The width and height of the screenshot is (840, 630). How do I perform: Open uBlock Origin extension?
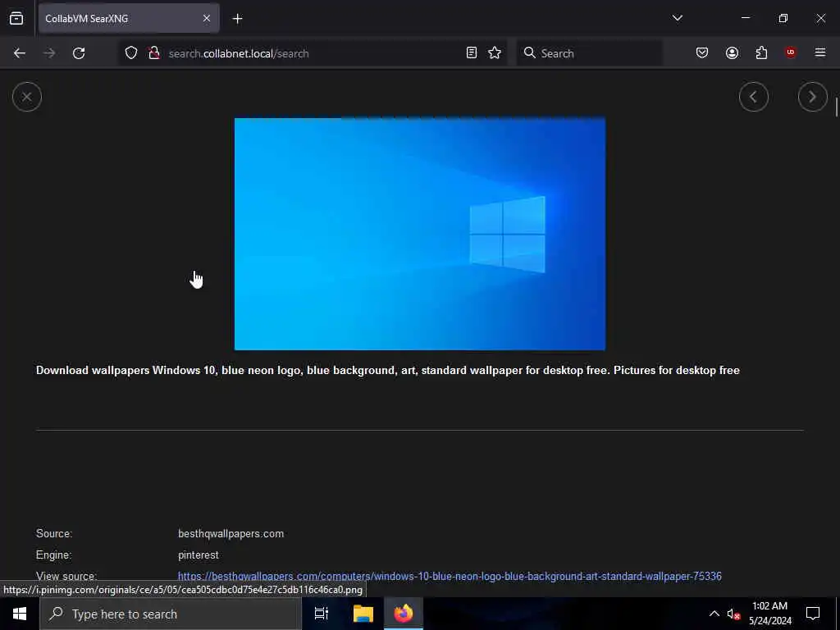tap(791, 52)
